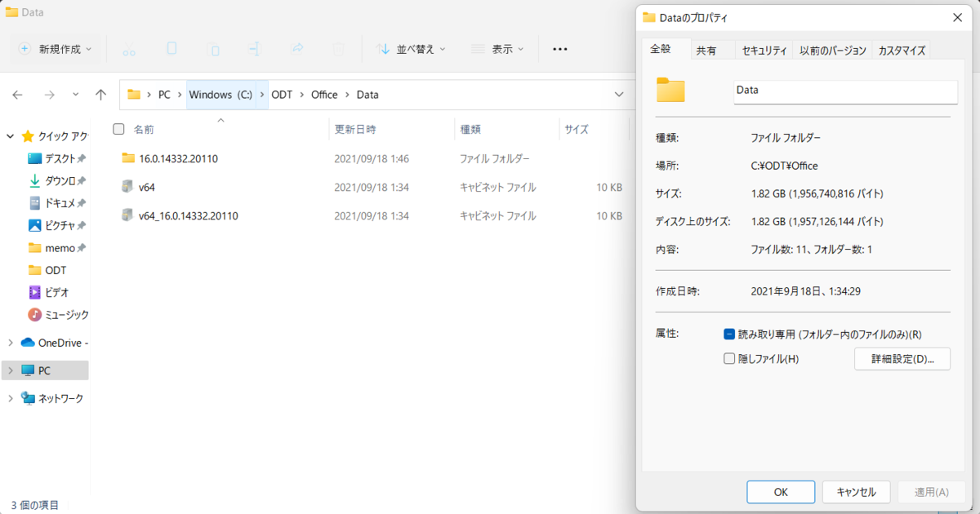This screenshot has height=514, width=980.
Task: Open the recent locations dropdown chevron
Action: click(x=76, y=95)
